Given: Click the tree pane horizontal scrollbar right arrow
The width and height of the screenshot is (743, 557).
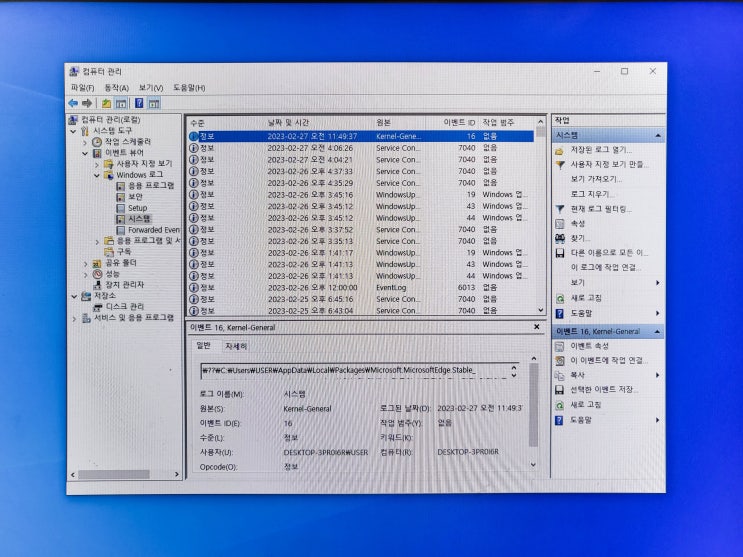Looking at the screenshot, I should pos(177,474).
